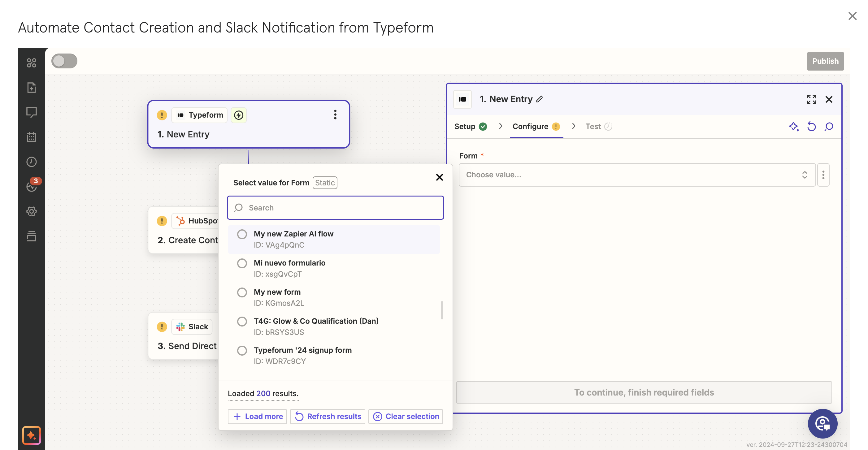Open the status icon with badge 3
The width and height of the screenshot is (868, 450).
(x=32, y=186)
